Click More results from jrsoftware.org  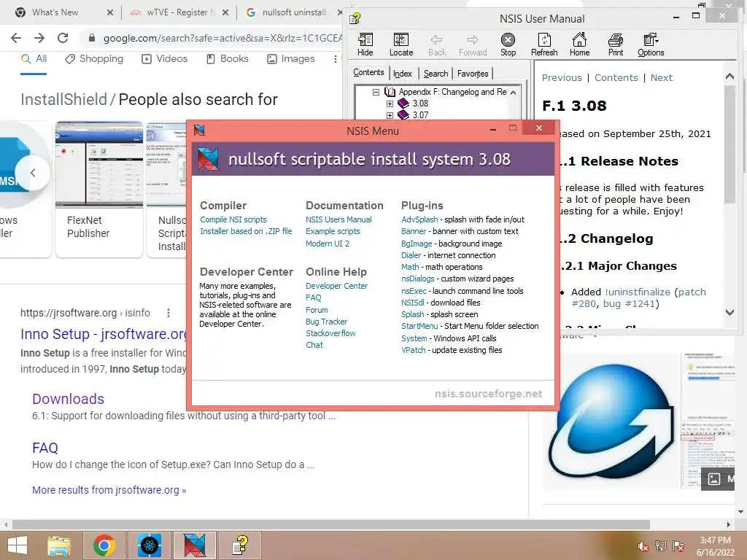tap(109, 490)
